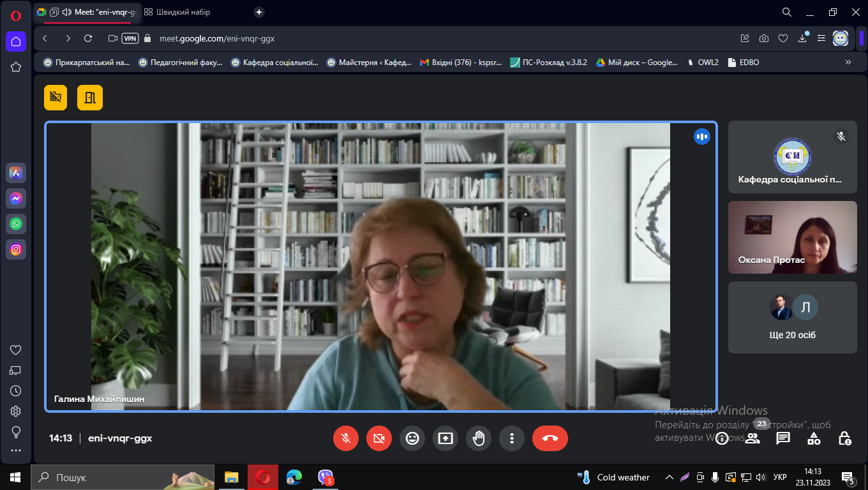Toggle the camera on or off
The height and width of the screenshot is (490, 868).
tap(379, 438)
